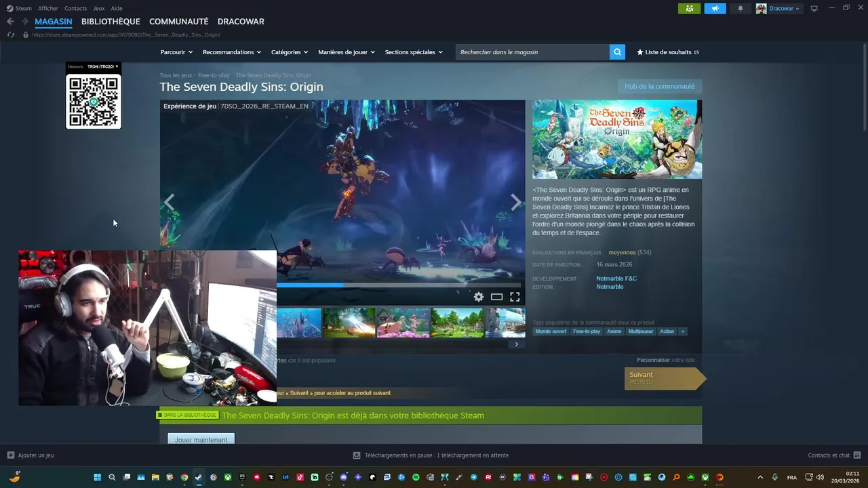The width and height of the screenshot is (868, 488).
Task: Go forward with the Steam forward arrow
Action: point(24,22)
